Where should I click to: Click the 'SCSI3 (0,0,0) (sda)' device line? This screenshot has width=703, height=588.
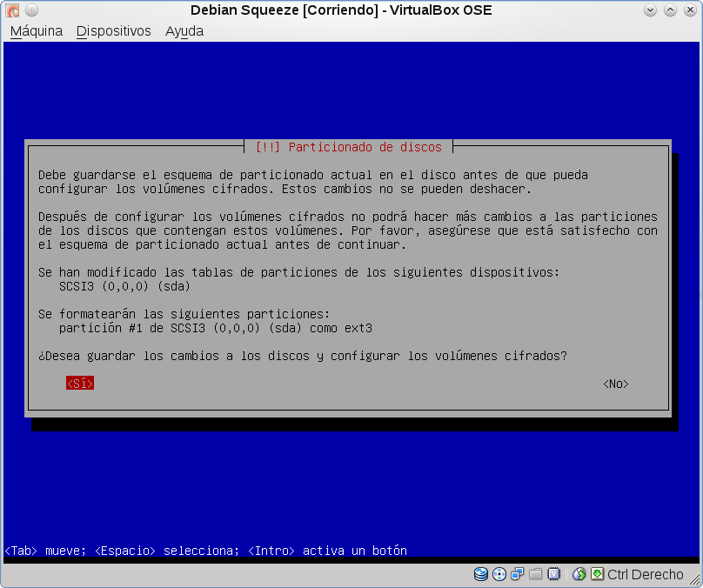[x=124, y=286]
